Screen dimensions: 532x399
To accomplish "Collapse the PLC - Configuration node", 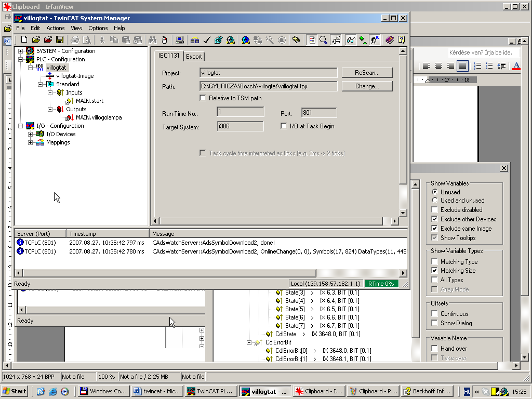I will coord(20,59).
